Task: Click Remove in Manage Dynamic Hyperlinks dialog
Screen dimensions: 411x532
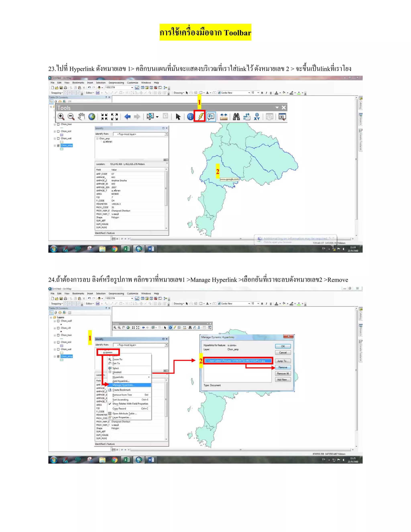Action: (283, 367)
